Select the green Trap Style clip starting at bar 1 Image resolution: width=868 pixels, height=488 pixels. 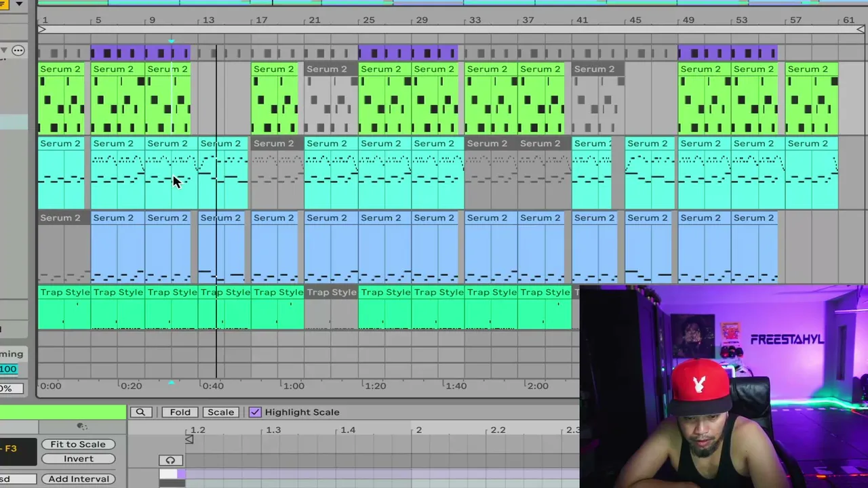64,308
